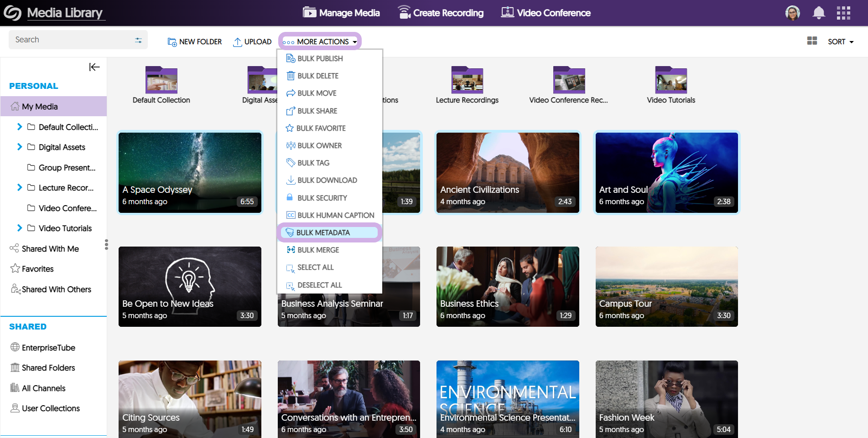Switch to grid view layout icon
Screen dimensions: 868x438
(812, 41)
